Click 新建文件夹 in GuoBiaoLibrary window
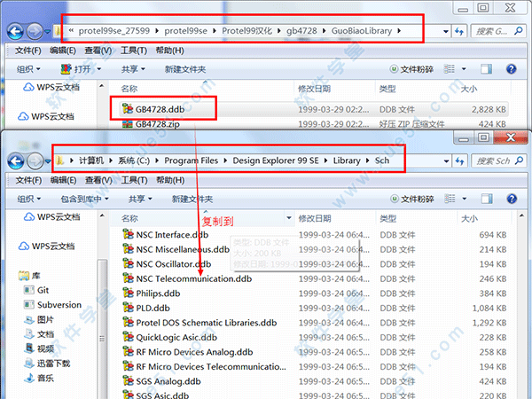The image size is (532, 399). pyautogui.click(x=185, y=69)
